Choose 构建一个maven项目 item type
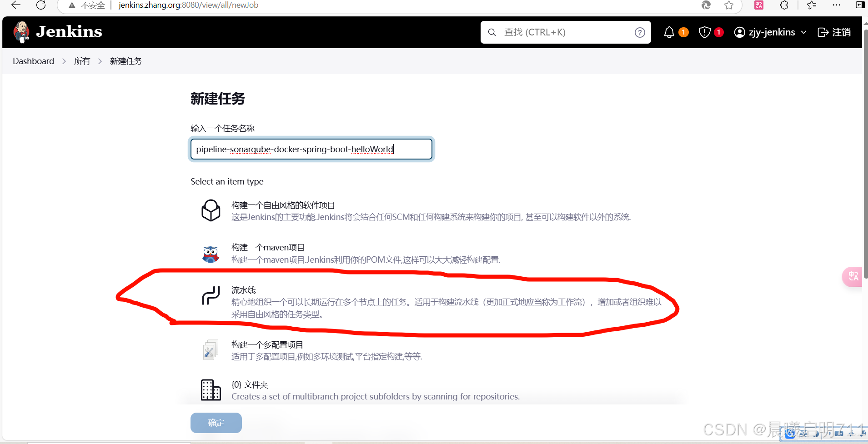The image size is (868, 444). pyautogui.click(x=268, y=247)
